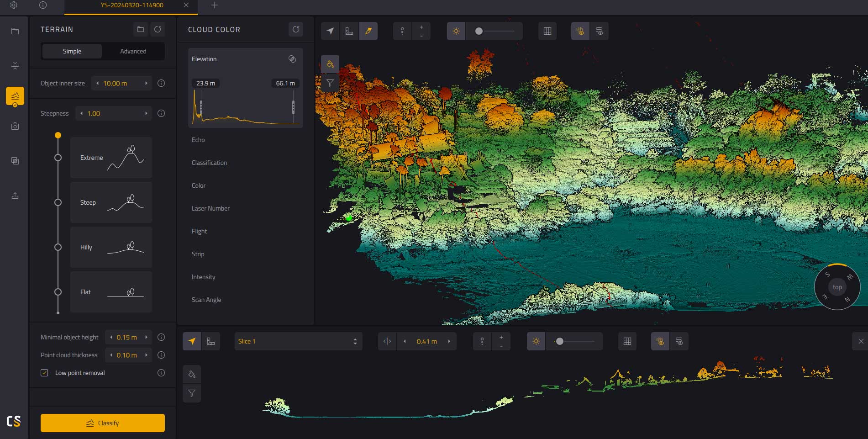The image size is (868, 439).
Task: Reset the Cloud Color panel via refresh button
Action: coord(296,29)
